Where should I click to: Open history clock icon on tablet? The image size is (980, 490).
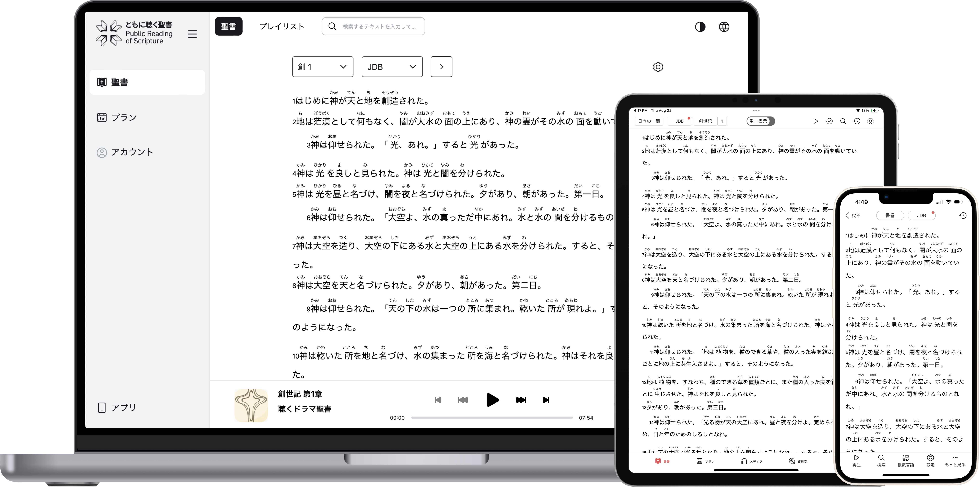(x=857, y=121)
